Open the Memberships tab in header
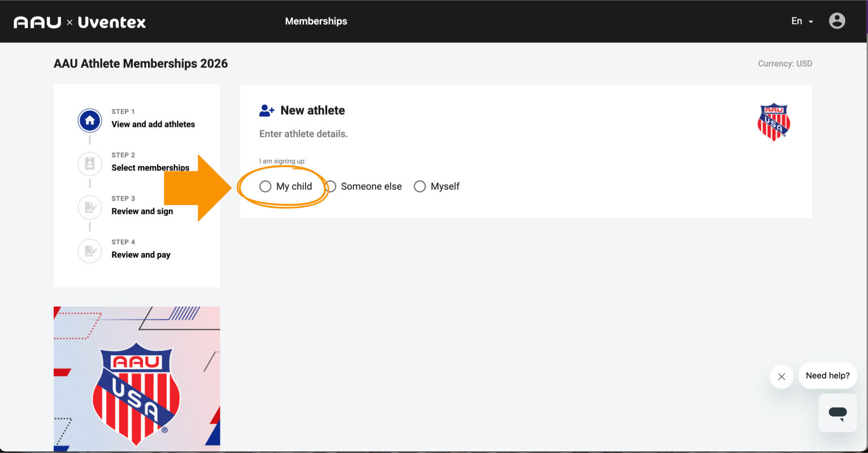The height and width of the screenshot is (453, 868). (316, 21)
